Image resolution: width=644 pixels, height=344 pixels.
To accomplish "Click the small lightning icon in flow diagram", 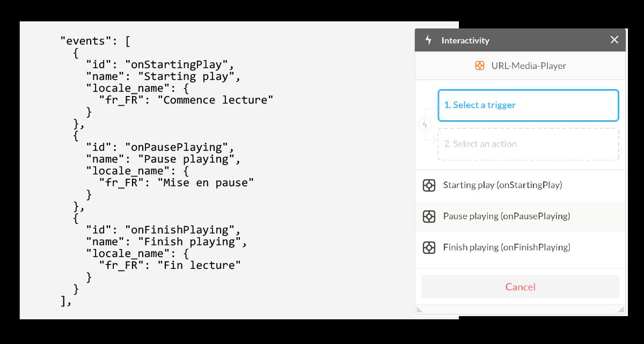I will point(425,124).
